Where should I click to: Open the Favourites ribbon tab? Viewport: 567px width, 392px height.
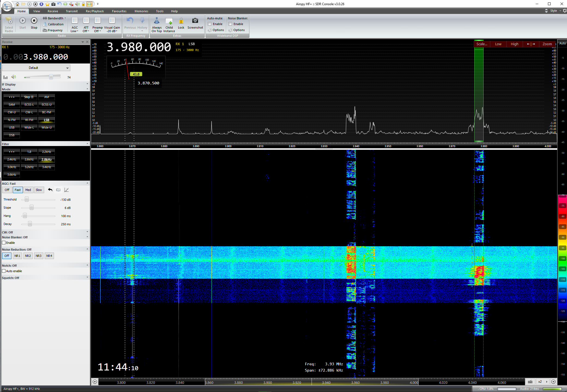119,11
